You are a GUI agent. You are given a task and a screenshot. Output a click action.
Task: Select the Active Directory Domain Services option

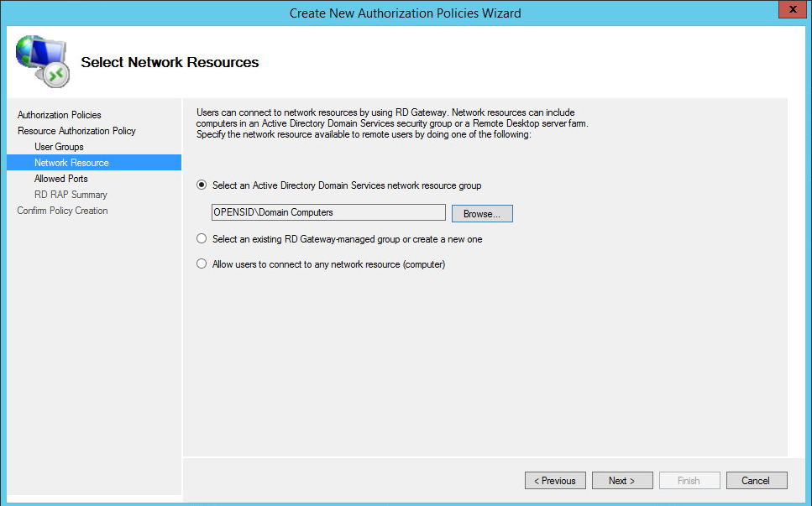pyautogui.click(x=202, y=185)
